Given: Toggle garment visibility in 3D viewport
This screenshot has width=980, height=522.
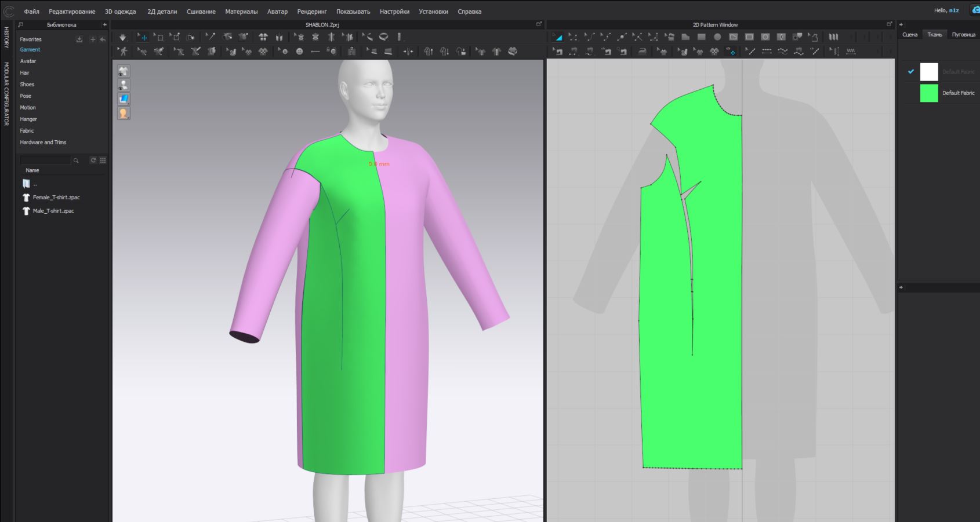Looking at the screenshot, I should coord(124,71).
